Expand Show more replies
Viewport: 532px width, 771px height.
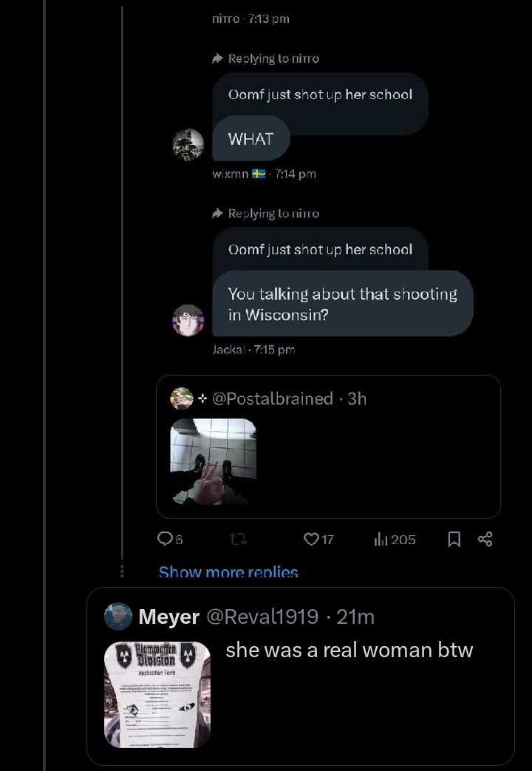pyautogui.click(x=228, y=571)
